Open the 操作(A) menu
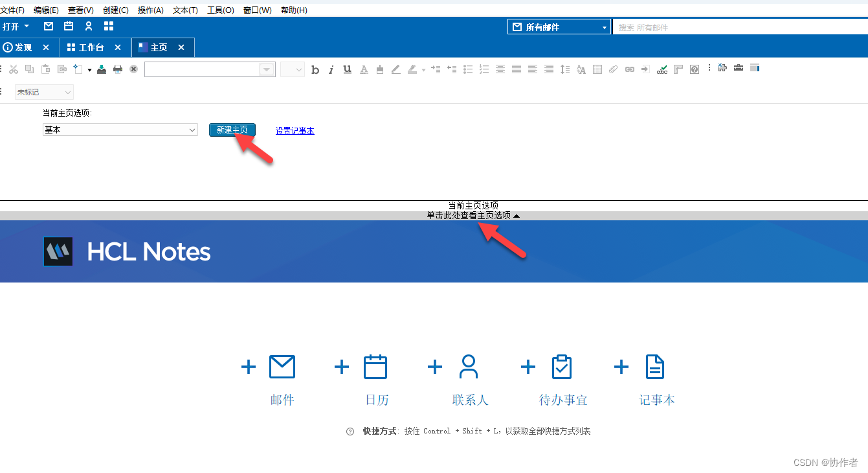Screen dimensions: 868x473 click(x=151, y=10)
